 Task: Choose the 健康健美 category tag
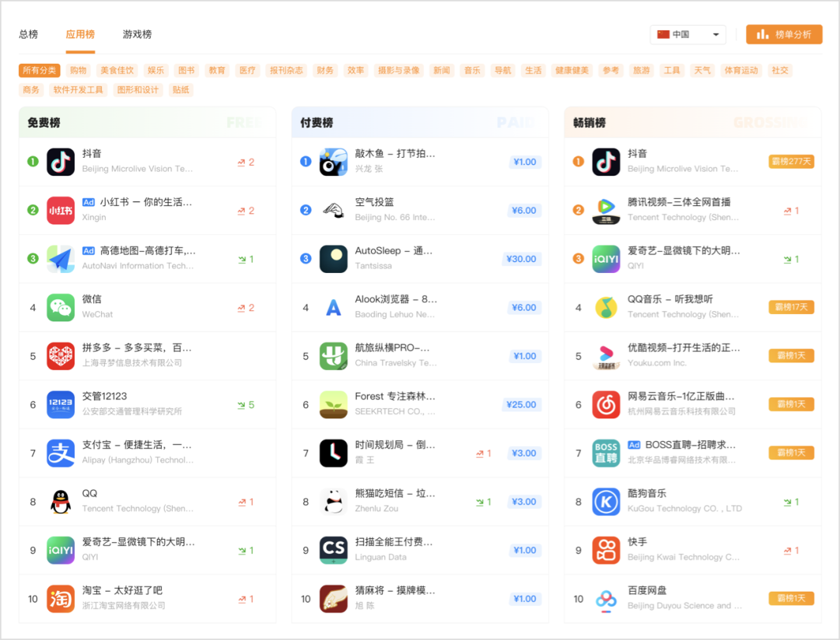pyautogui.click(x=572, y=70)
